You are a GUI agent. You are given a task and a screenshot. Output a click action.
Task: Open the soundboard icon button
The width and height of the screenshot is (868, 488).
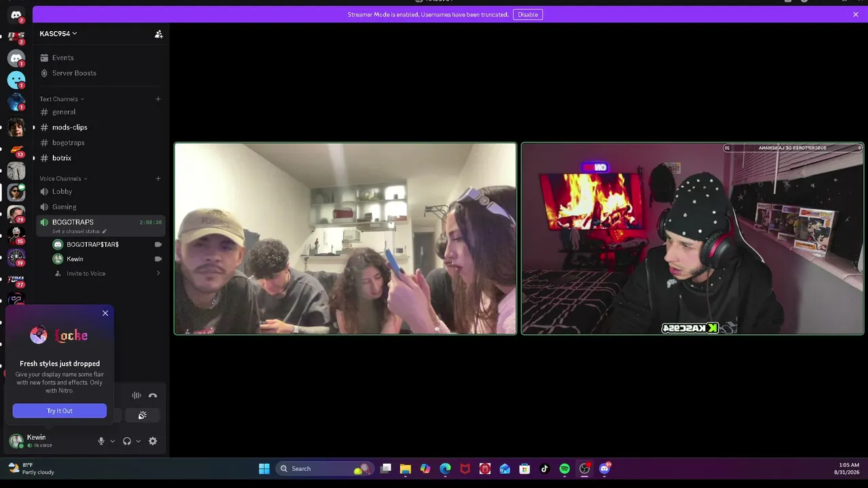[142, 415]
